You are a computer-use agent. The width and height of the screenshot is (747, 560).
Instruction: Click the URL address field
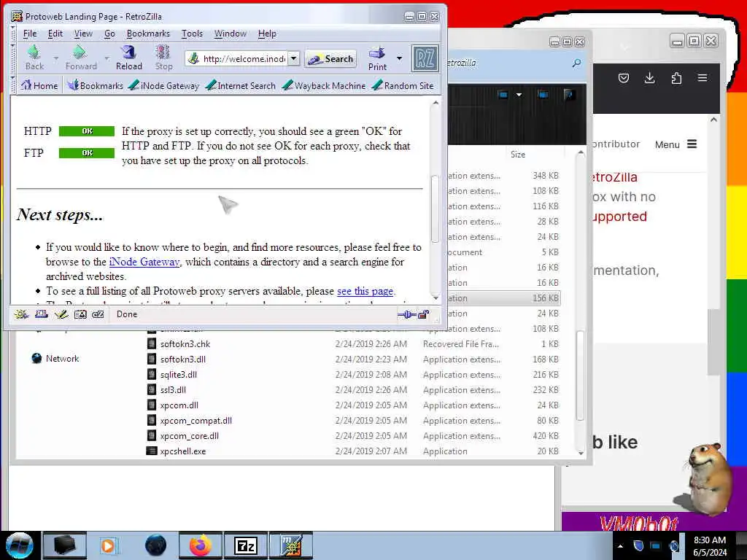point(244,58)
